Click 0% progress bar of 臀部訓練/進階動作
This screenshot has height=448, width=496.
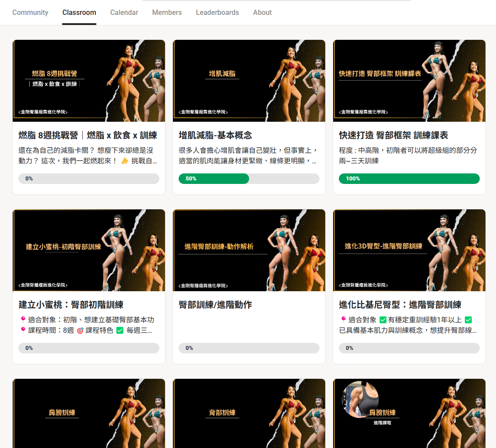click(249, 348)
